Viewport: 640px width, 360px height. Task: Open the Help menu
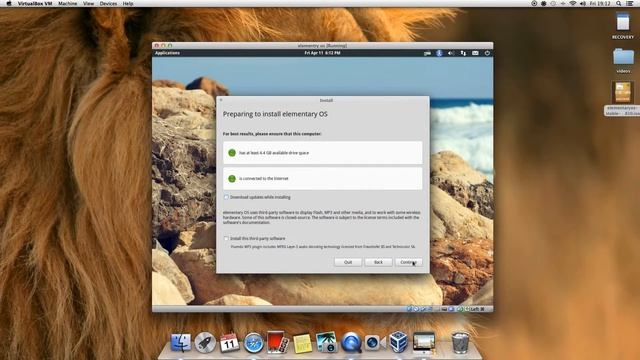(128, 3)
